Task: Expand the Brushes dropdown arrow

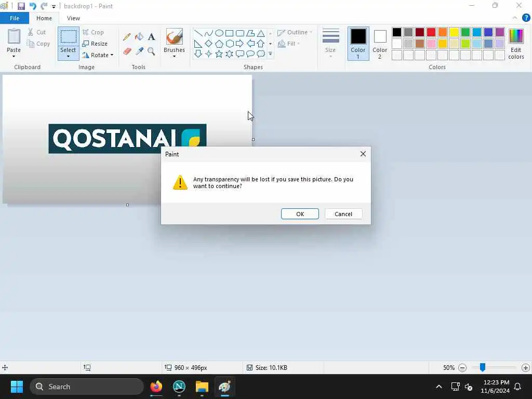Action: [x=175, y=57]
